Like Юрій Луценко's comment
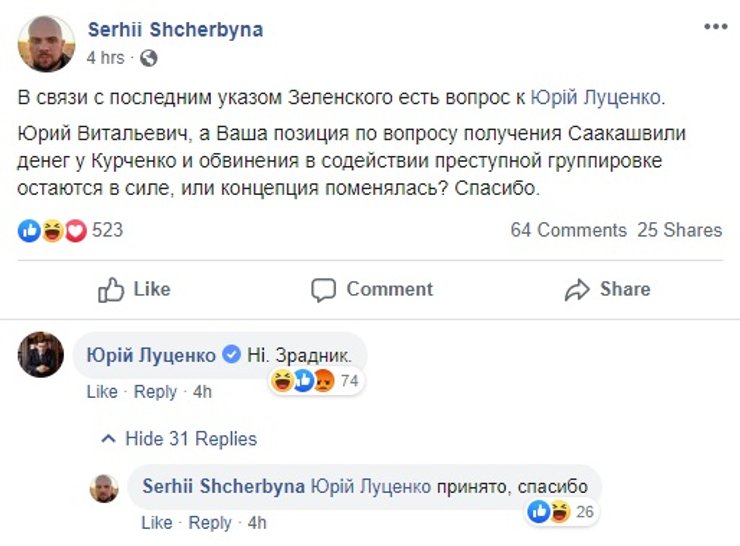740x546 pixels. point(101,392)
